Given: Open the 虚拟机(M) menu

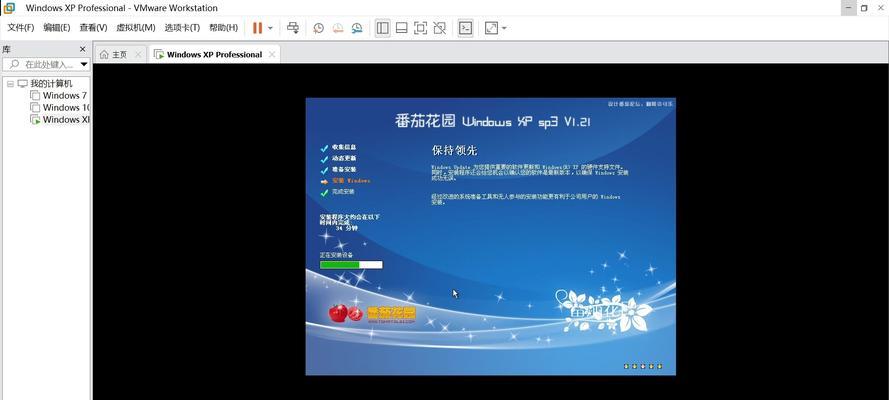Looking at the screenshot, I should pos(136,28).
